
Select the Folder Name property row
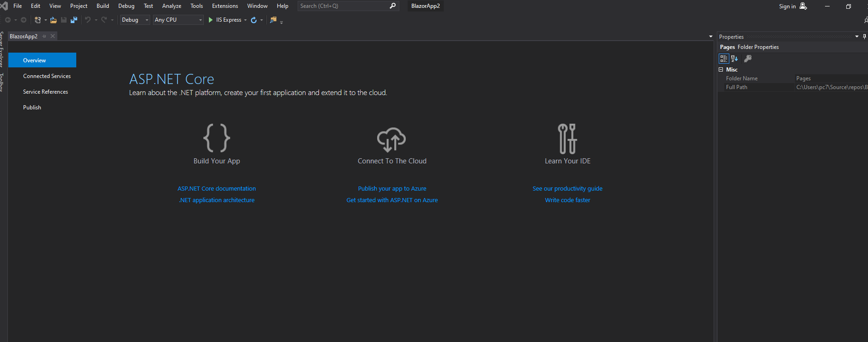(x=793, y=78)
